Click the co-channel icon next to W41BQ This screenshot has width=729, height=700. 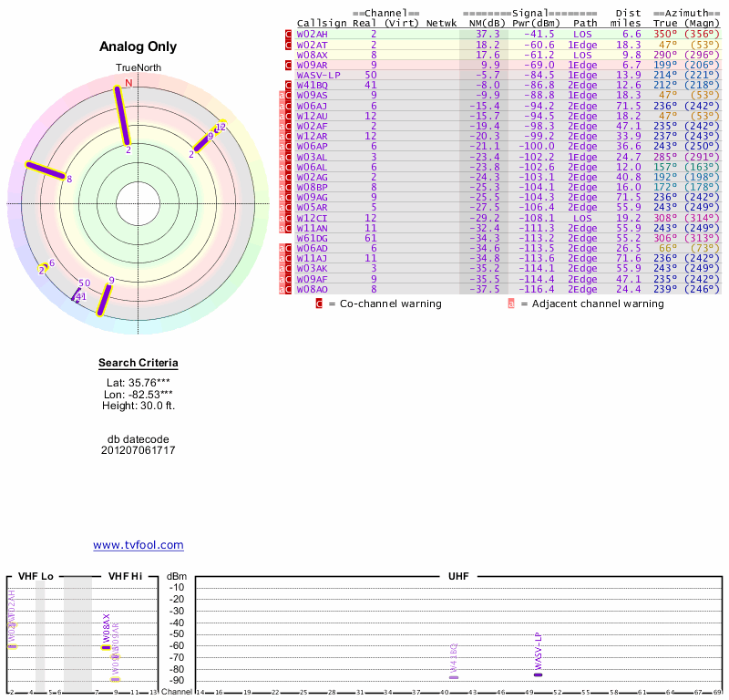point(289,85)
